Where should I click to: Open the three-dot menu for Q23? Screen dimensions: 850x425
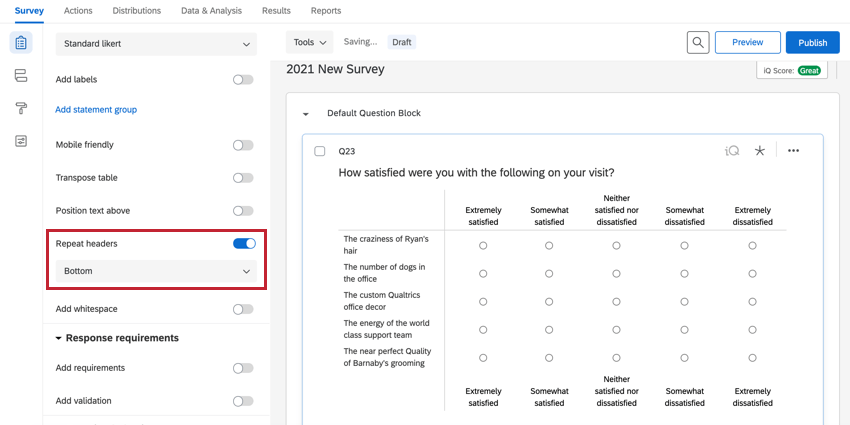(793, 151)
